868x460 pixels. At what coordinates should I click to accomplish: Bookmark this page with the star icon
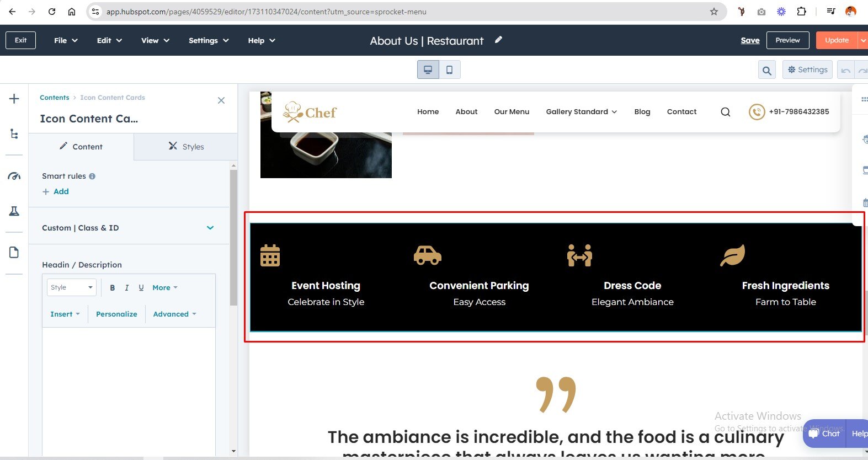[713, 12]
